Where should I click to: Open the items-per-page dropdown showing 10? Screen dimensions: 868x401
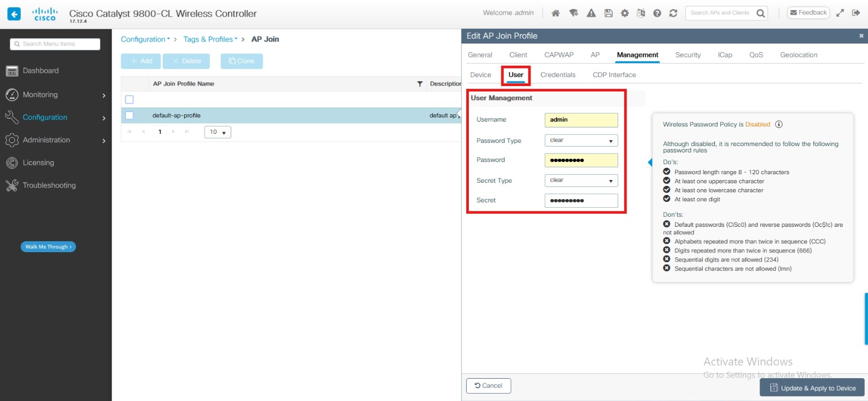[217, 132]
